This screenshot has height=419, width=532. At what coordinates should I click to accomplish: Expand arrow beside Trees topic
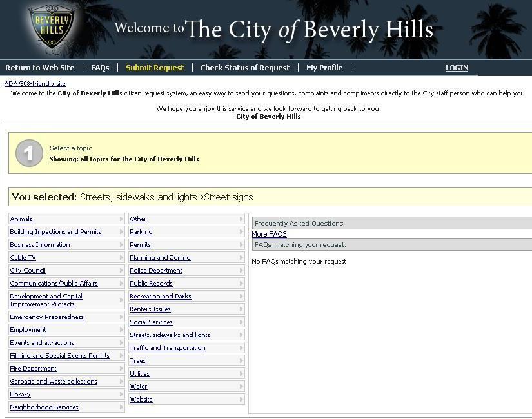pyautogui.click(x=241, y=361)
